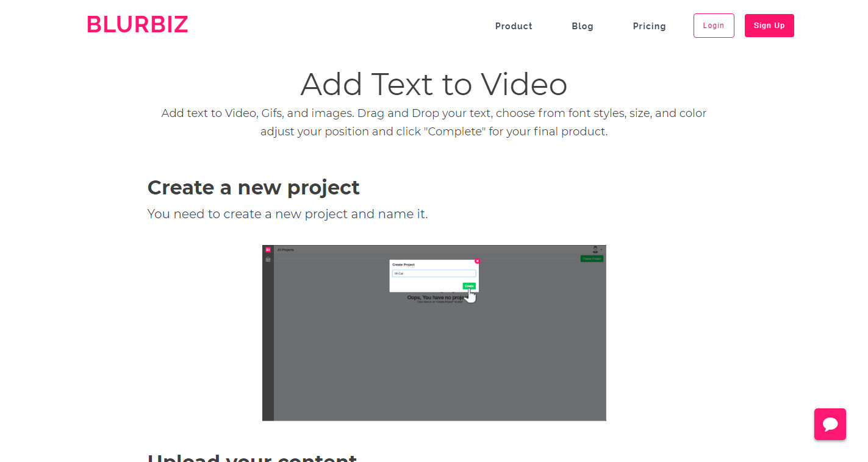Click the text "You need to create a new project and name it."
This screenshot has width=868, height=462.
[x=288, y=214]
